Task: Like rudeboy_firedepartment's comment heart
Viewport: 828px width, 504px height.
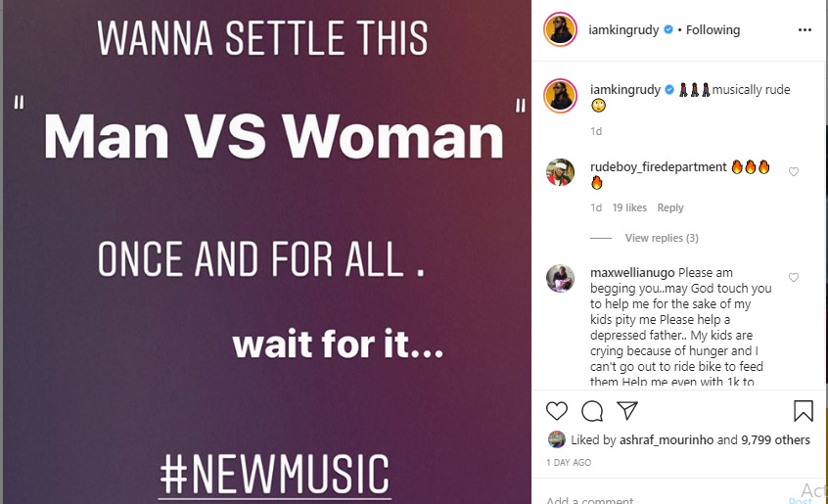Action: point(794,172)
